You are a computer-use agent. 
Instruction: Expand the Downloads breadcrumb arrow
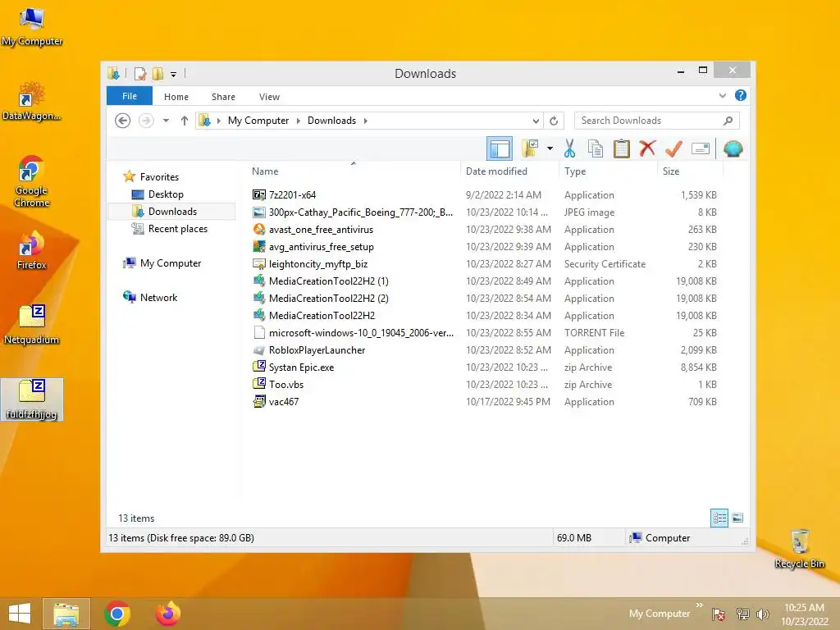[365, 121]
